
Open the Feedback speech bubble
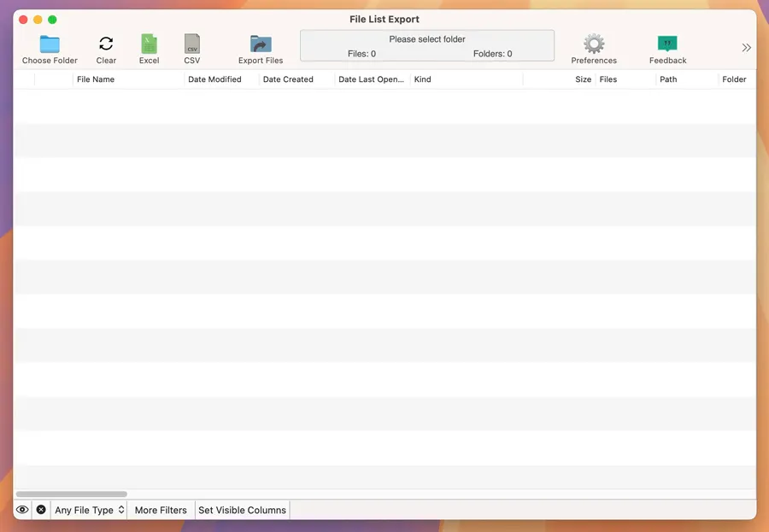point(667,44)
